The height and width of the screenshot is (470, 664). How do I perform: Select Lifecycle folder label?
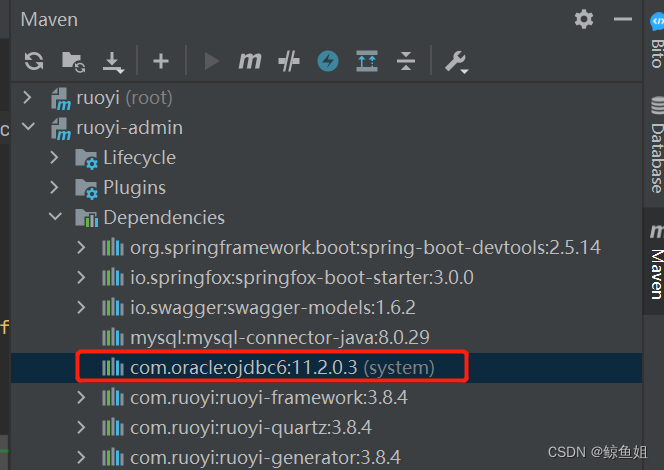139,158
